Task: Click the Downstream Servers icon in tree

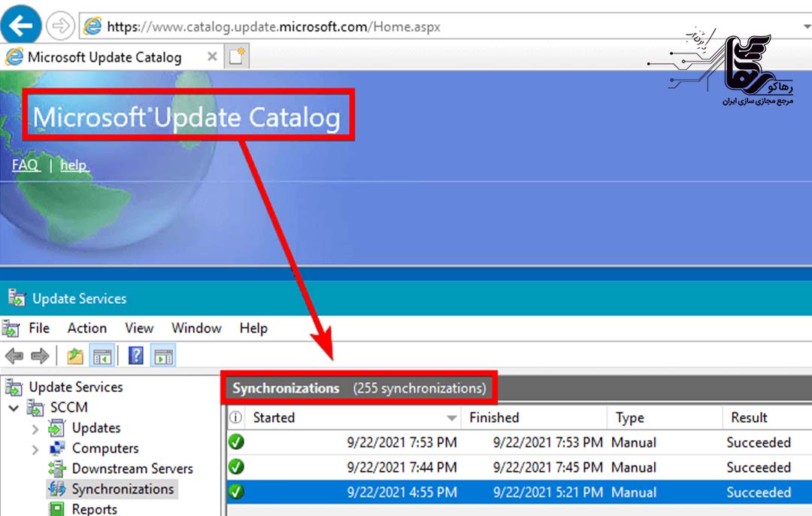Action: [x=57, y=469]
